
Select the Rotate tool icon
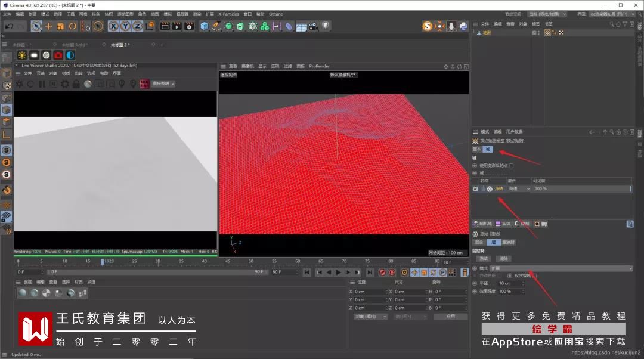(x=72, y=26)
